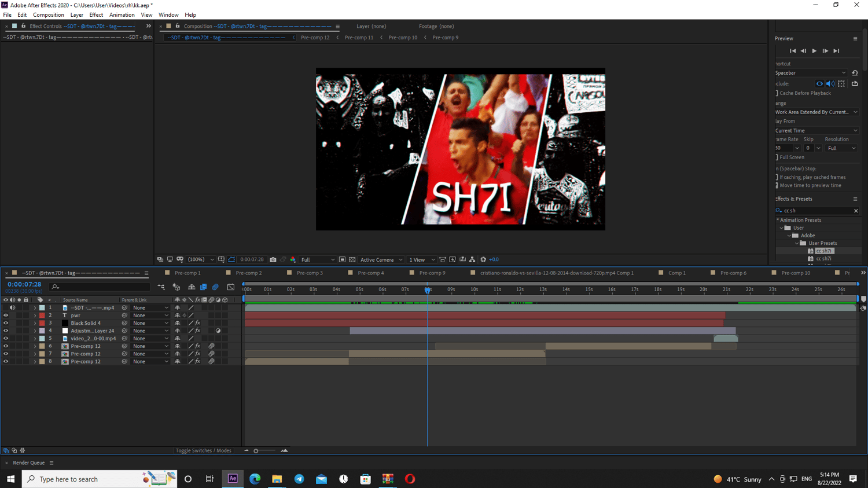
Task: Reset the preview shortcut settings
Action: click(855, 73)
